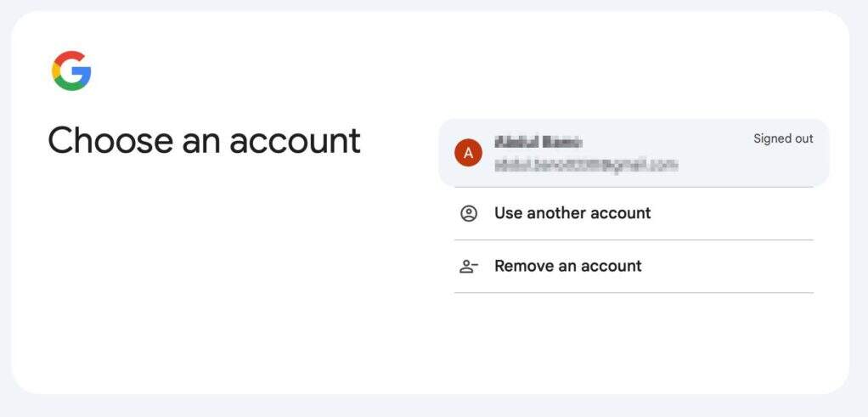Click the divider line below "Use another account"
The width and height of the screenshot is (868, 417).
(634, 239)
